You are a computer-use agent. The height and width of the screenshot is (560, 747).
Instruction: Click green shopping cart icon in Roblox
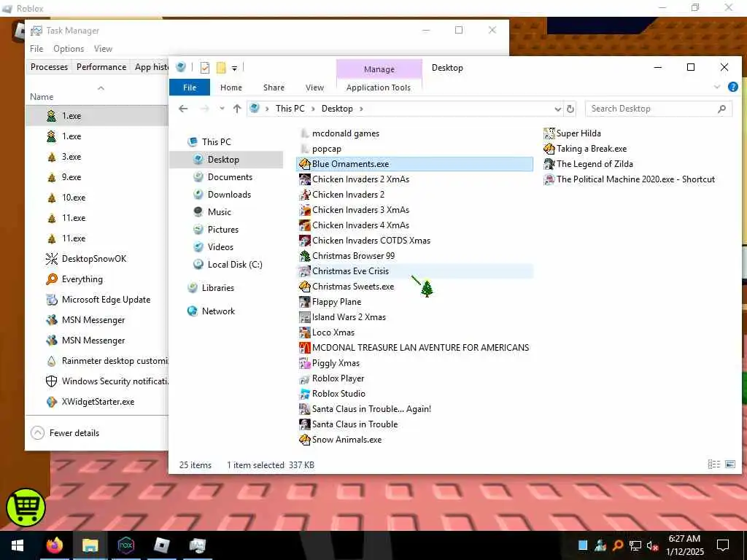[26, 507]
